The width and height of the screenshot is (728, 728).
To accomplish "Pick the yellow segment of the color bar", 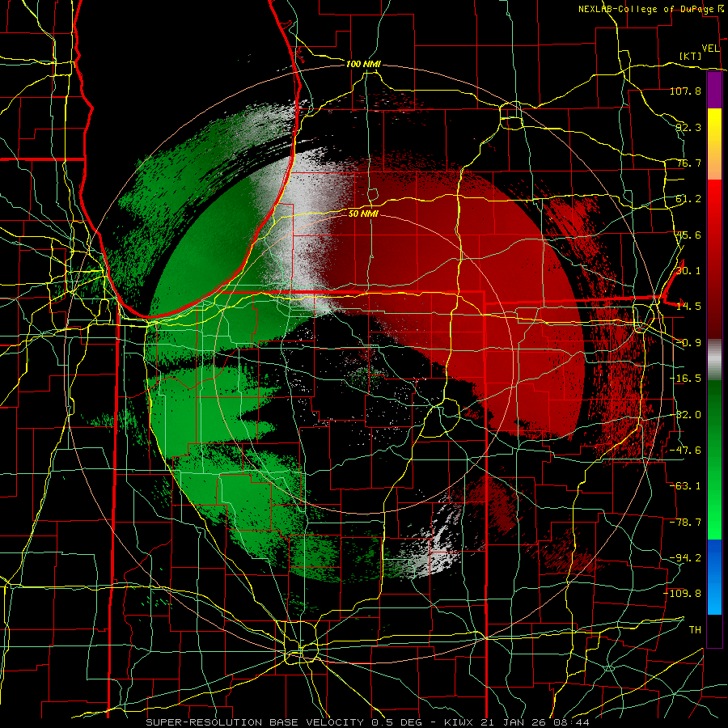I will 714,144.
